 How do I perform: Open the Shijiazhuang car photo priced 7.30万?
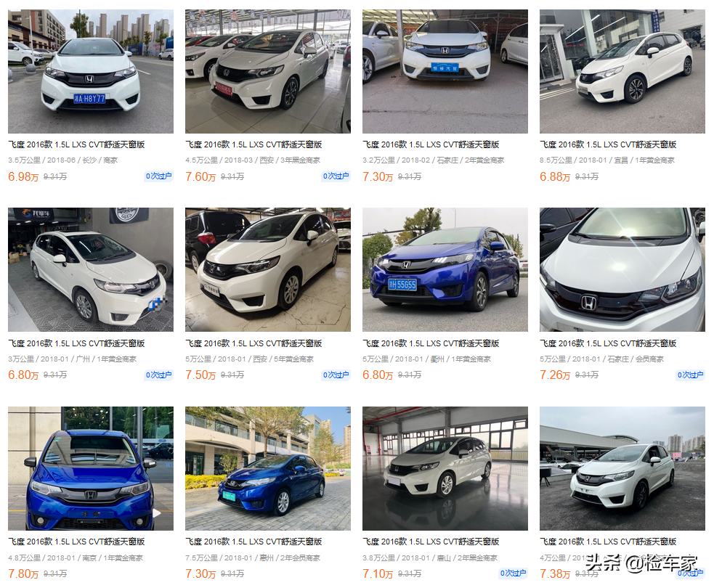[x=445, y=71]
